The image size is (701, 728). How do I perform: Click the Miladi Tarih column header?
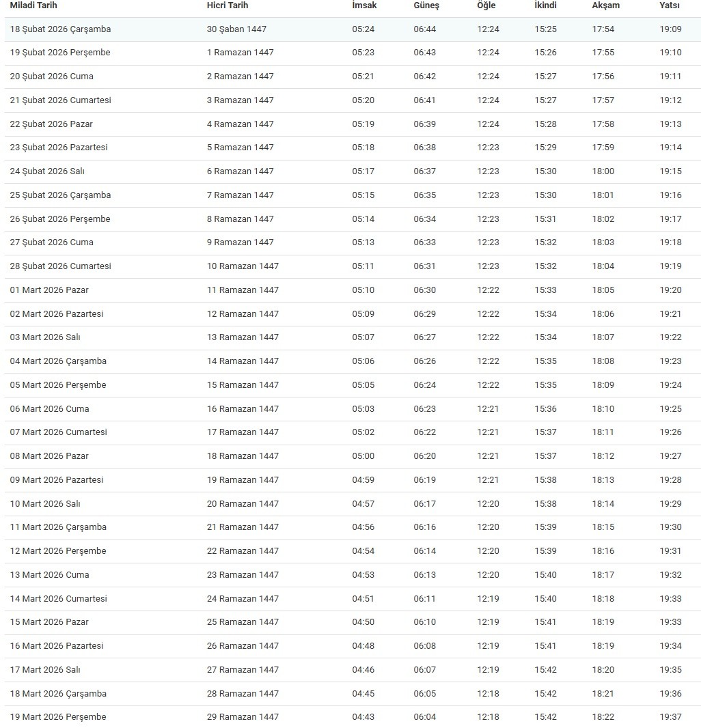coord(33,5)
